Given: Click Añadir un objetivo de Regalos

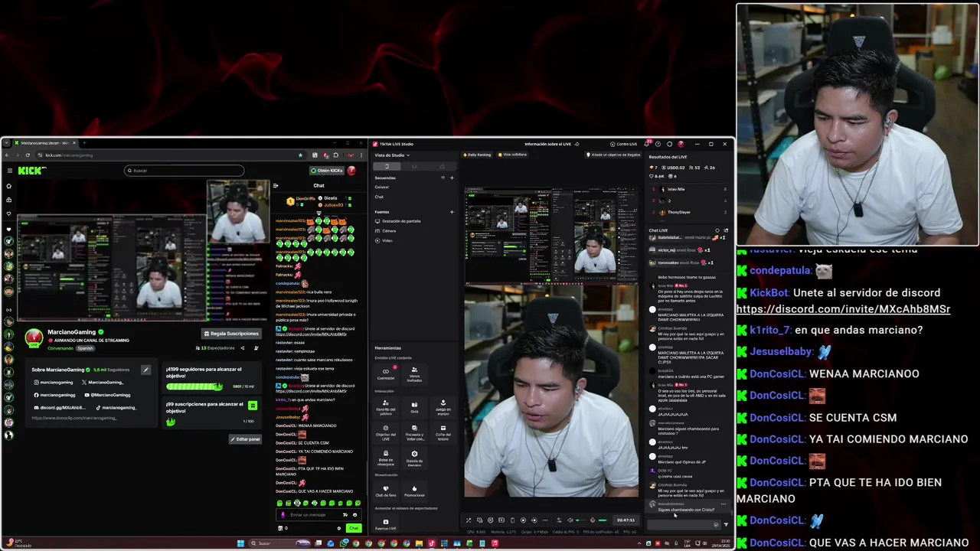Looking at the screenshot, I should [x=613, y=155].
